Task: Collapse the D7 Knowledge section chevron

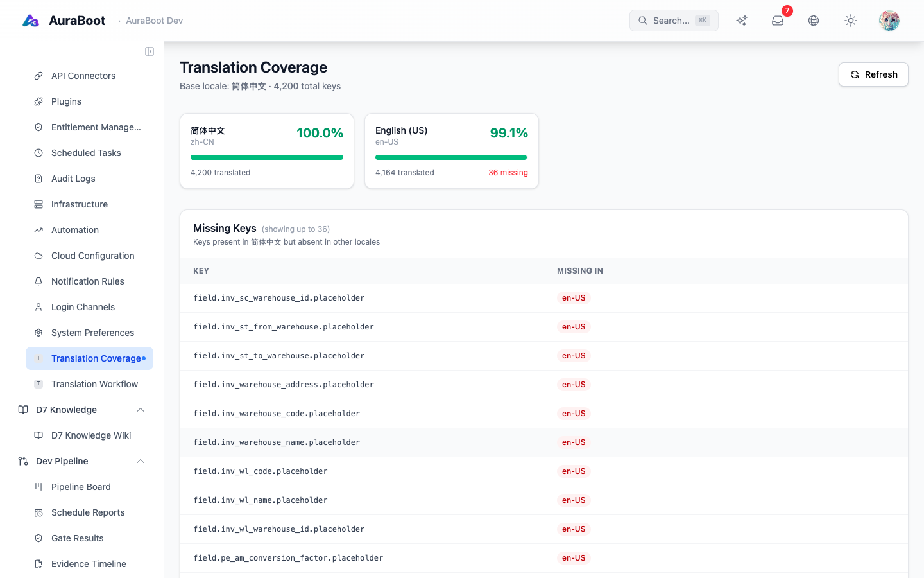Action: (x=141, y=410)
